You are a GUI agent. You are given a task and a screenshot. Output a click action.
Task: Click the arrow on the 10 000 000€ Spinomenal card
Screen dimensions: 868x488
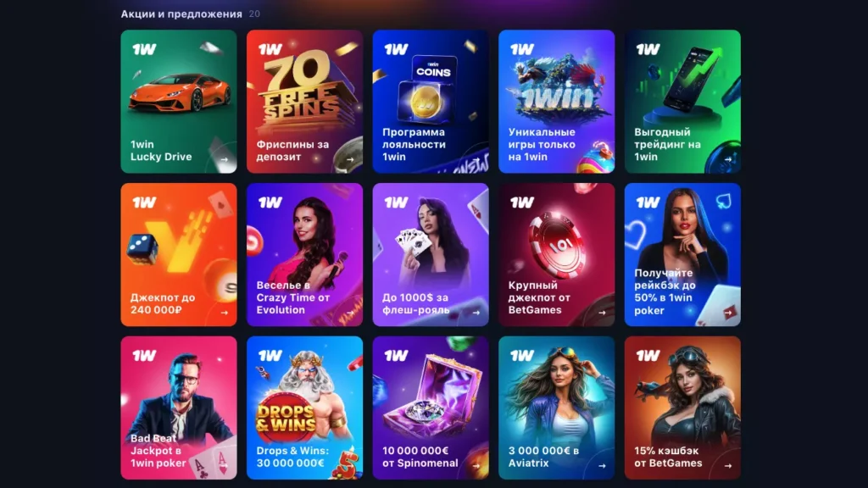point(476,466)
